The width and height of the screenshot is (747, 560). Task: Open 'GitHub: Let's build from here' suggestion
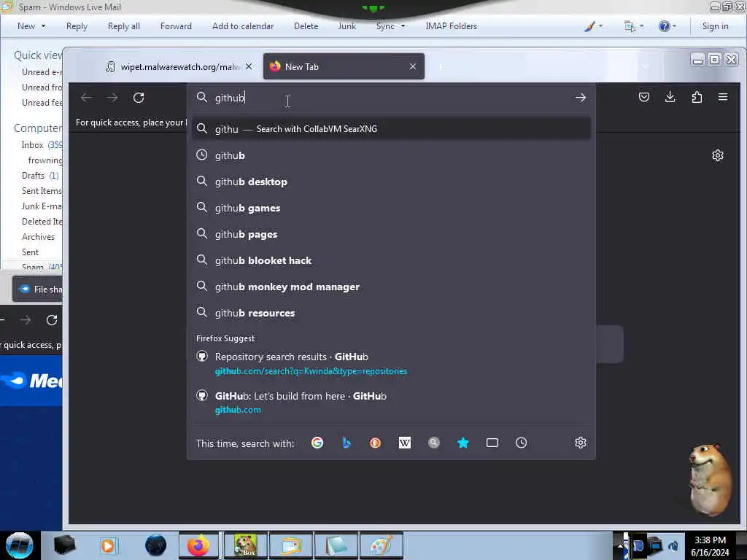[391, 402]
